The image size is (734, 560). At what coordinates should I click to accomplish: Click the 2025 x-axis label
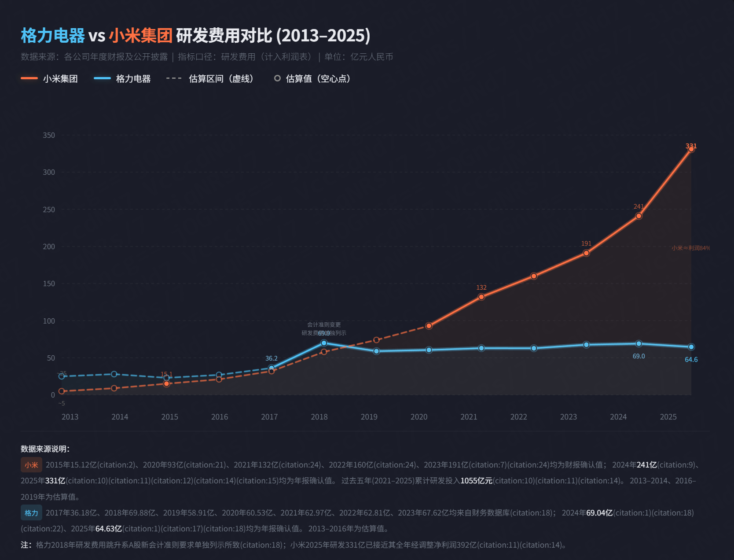point(668,417)
